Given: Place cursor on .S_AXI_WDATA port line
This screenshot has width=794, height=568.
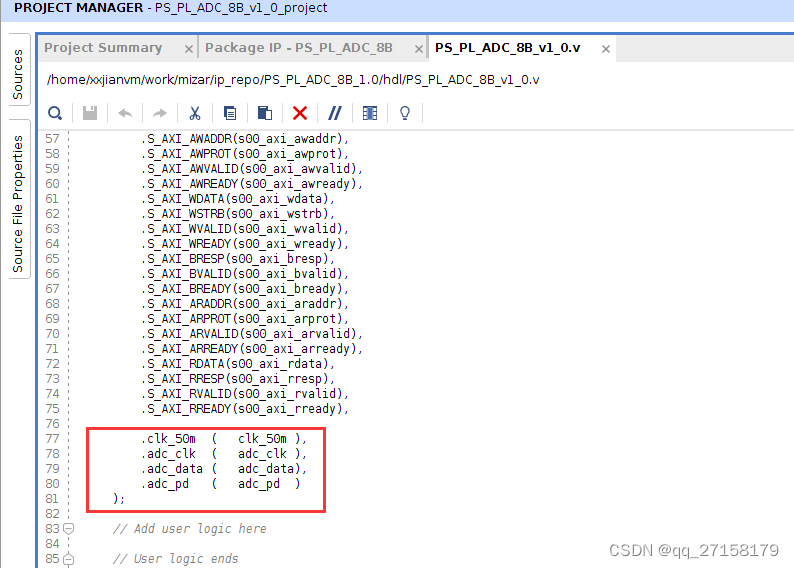Looking at the screenshot, I should coord(238,199).
